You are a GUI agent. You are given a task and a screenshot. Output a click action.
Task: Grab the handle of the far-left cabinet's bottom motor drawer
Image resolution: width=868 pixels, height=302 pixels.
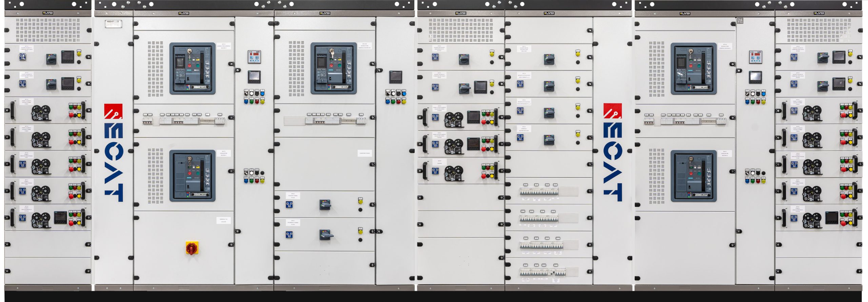tap(13, 217)
